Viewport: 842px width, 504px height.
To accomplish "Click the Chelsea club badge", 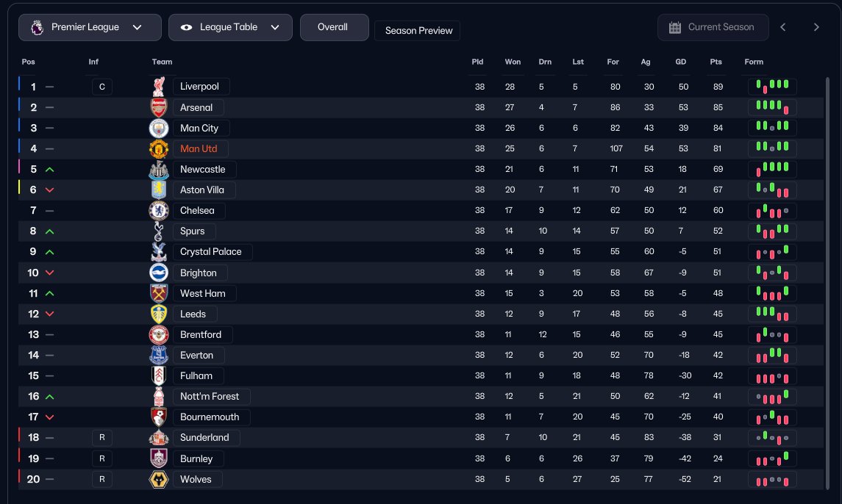I will coord(159,210).
